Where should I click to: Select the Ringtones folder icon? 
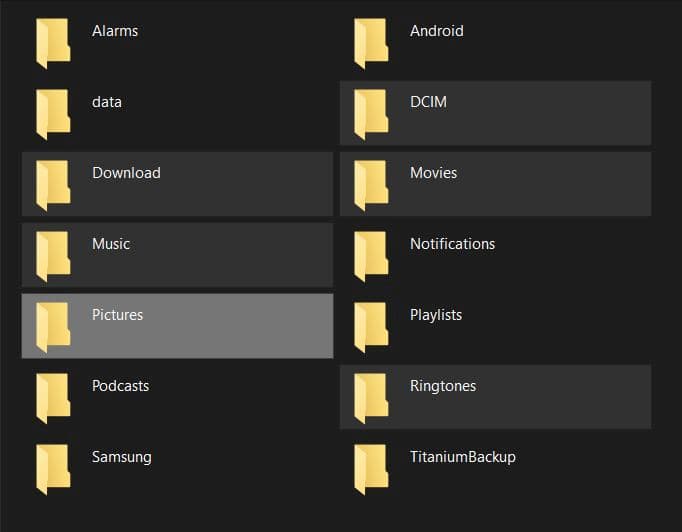tap(371, 398)
